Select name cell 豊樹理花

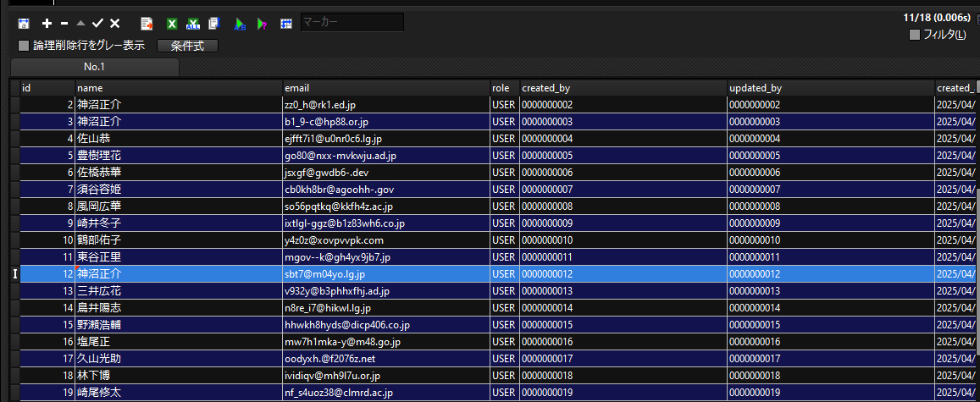pyautogui.click(x=179, y=156)
